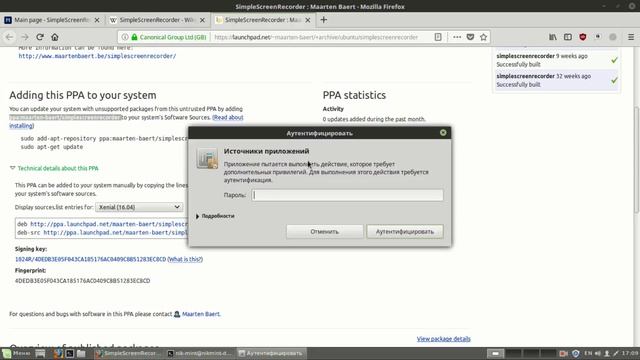Open Firefox library icon
This screenshot has width=640, height=360.
pyautogui.click(x=553, y=37)
